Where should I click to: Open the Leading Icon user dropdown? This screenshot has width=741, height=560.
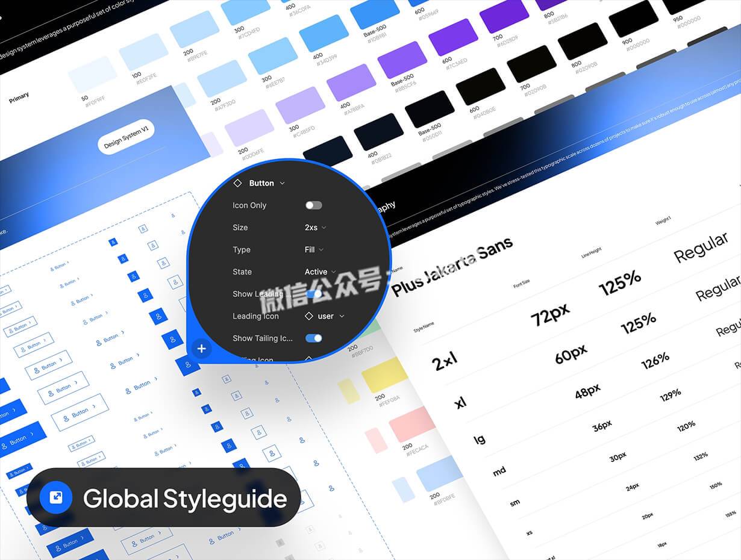coord(325,316)
